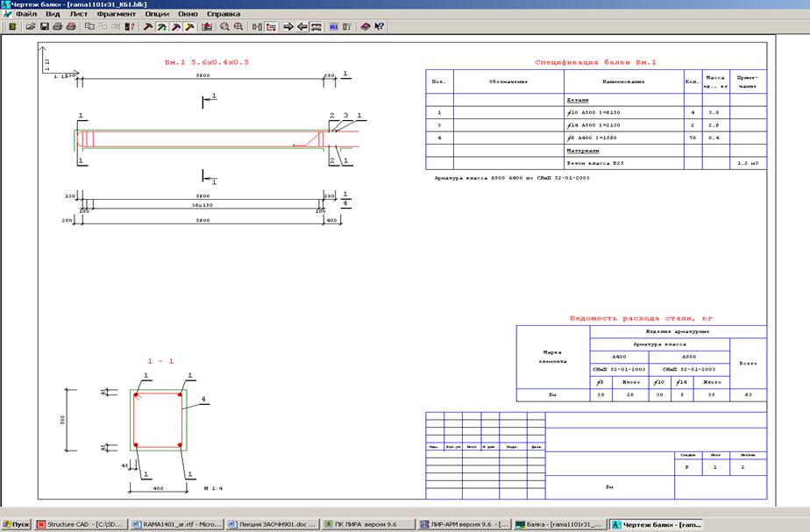Click the right arrow toolbar icon
810x532 pixels.
(288, 27)
